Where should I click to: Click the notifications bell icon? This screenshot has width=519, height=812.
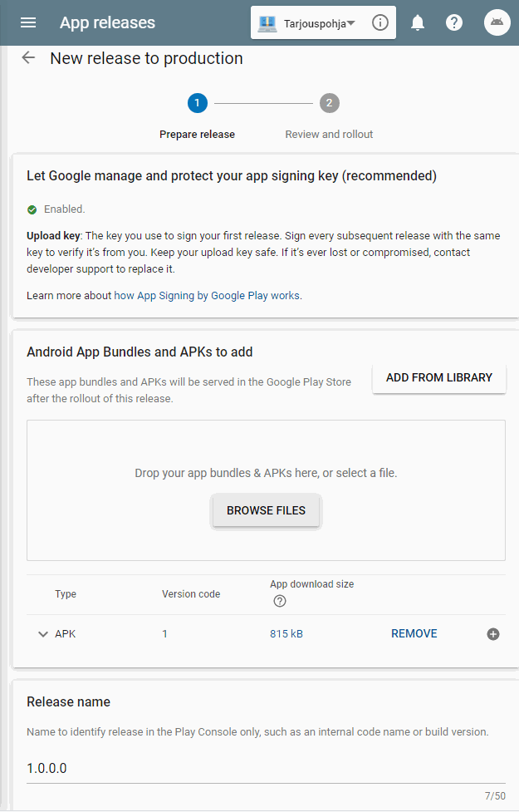(x=418, y=22)
